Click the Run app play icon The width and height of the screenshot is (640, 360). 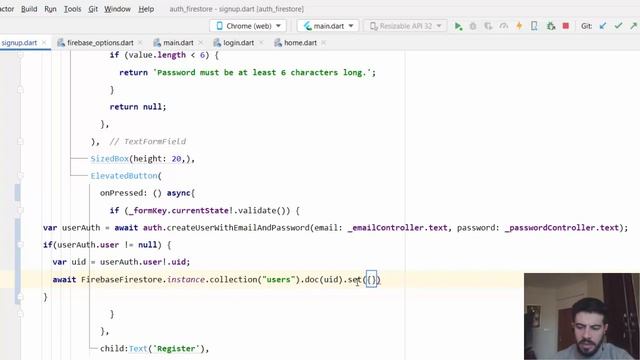pyautogui.click(x=458, y=26)
